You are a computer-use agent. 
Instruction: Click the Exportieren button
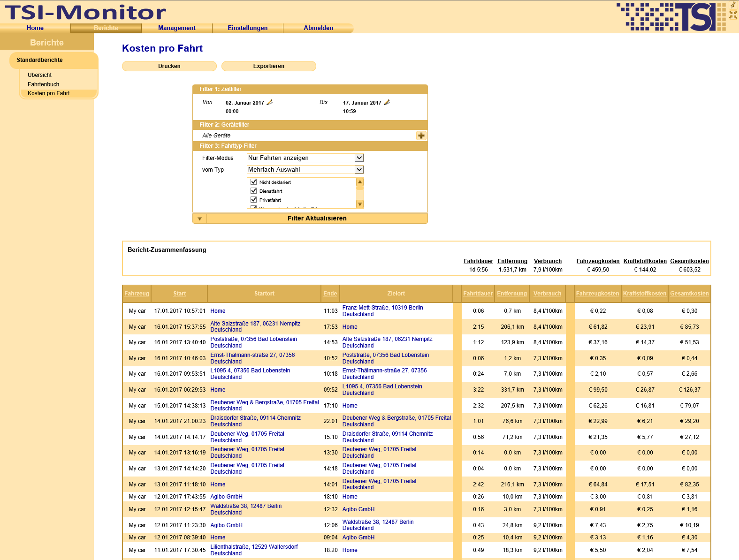(x=269, y=66)
